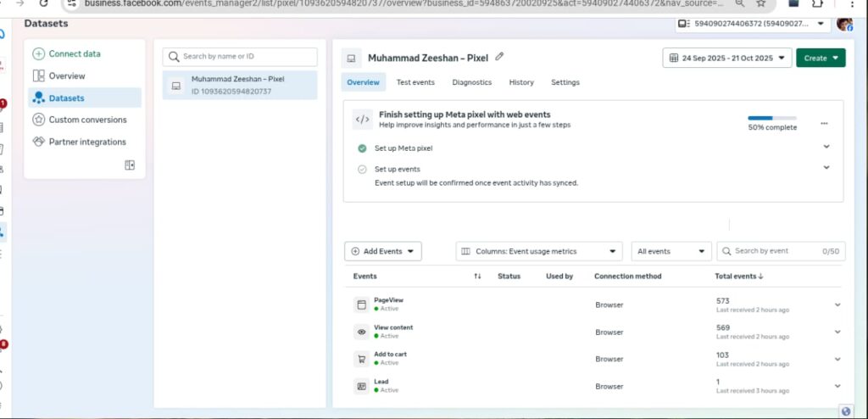868x419 pixels.
Task: Click the Add to cart icon
Action: (x=361, y=359)
